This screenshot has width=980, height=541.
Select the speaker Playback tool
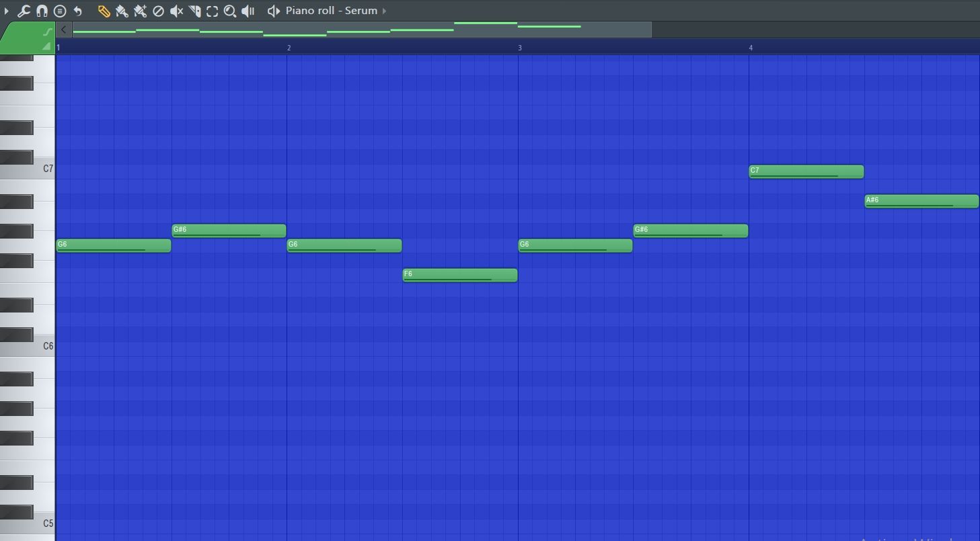point(248,11)
